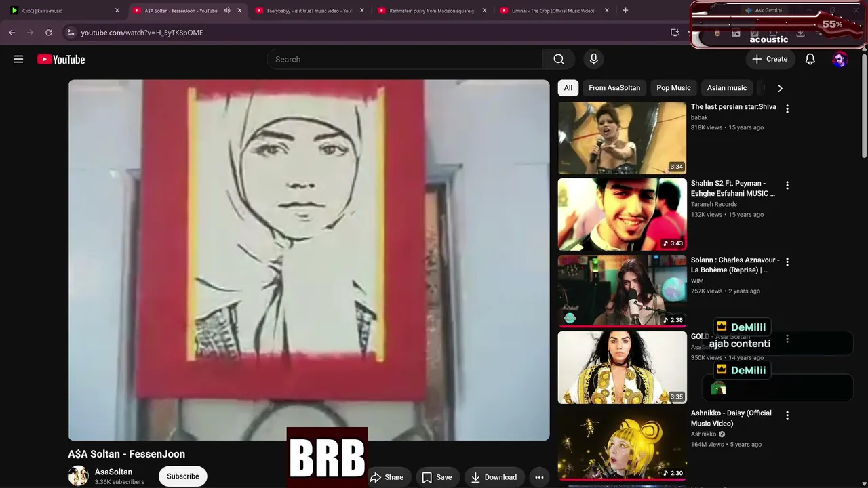Select the All filter chip
This screenshot has width=868, height=488.
[x=568, y=87]
